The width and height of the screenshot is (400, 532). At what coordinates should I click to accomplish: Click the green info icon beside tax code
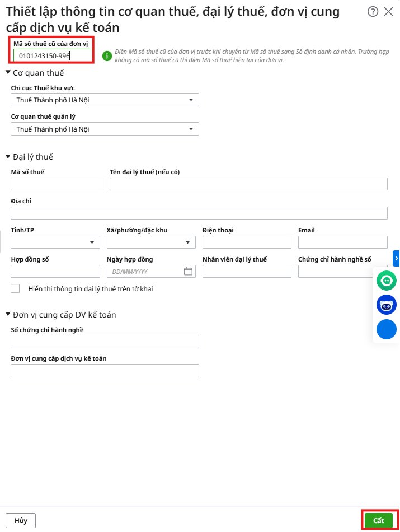tap(107, 55)
